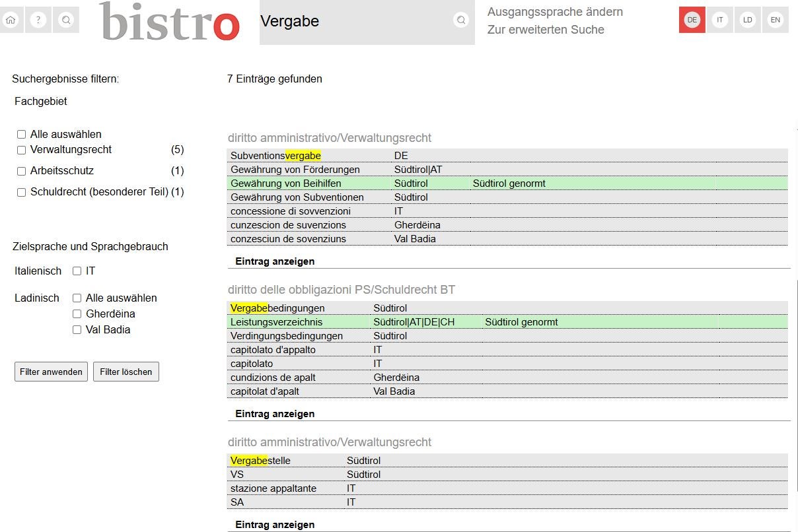The image size is (798, 532).
Task: Enable the Arbeitsschutz filter checkbox
Action: click(x=22, y=172)
